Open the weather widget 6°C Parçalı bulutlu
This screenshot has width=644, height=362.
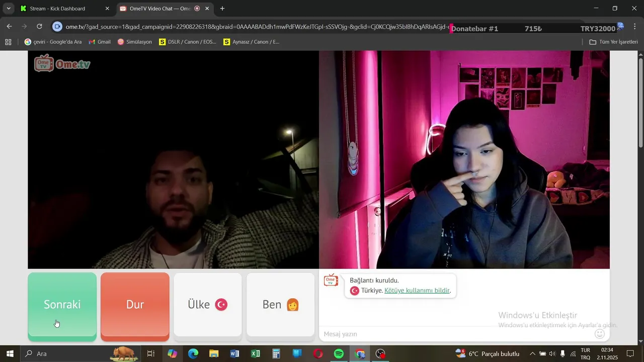487,353
